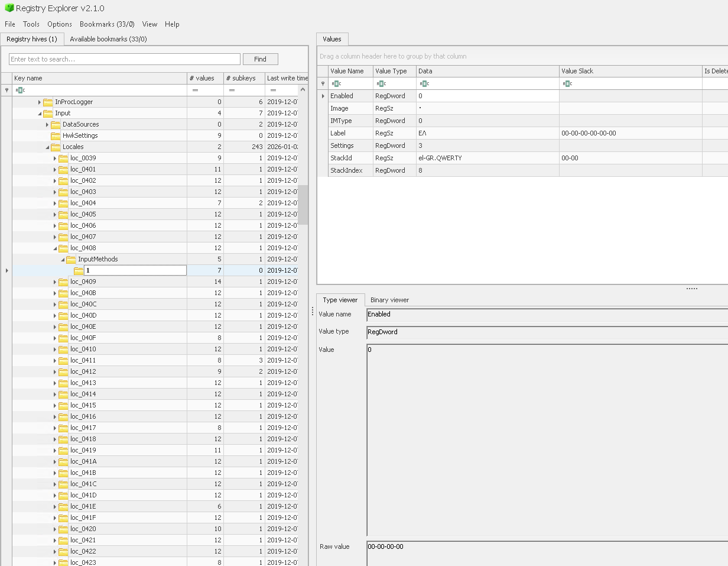
Task: Click the ABC filter icon under the Data column
Action: click(x=424, y=83)
